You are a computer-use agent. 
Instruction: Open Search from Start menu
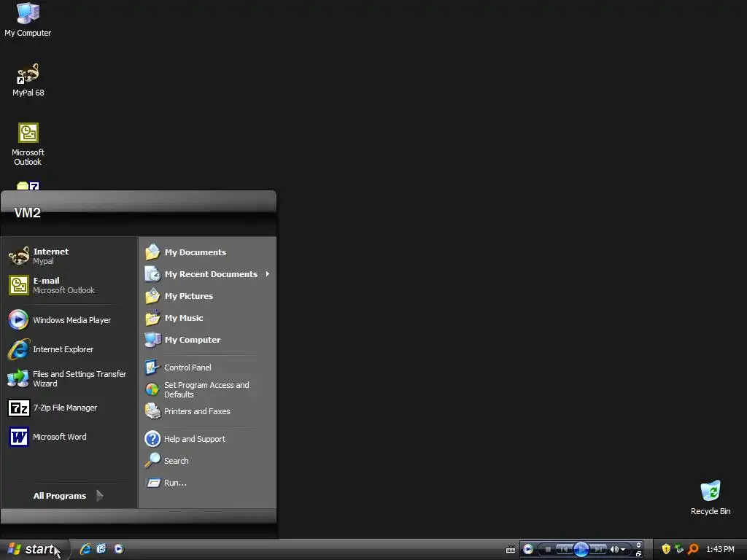[207, 461]
